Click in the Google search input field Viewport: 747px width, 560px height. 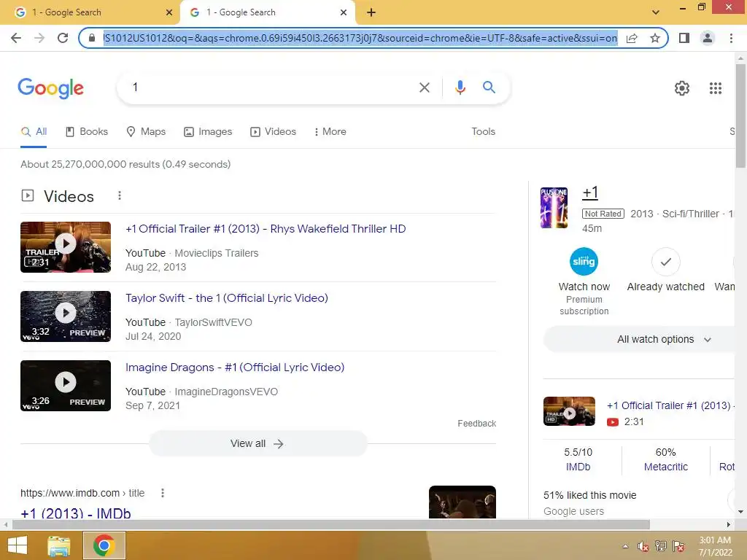point(271,87)
